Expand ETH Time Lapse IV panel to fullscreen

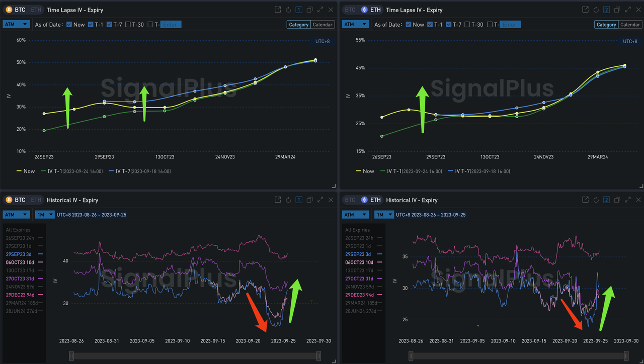pos(627,10)
